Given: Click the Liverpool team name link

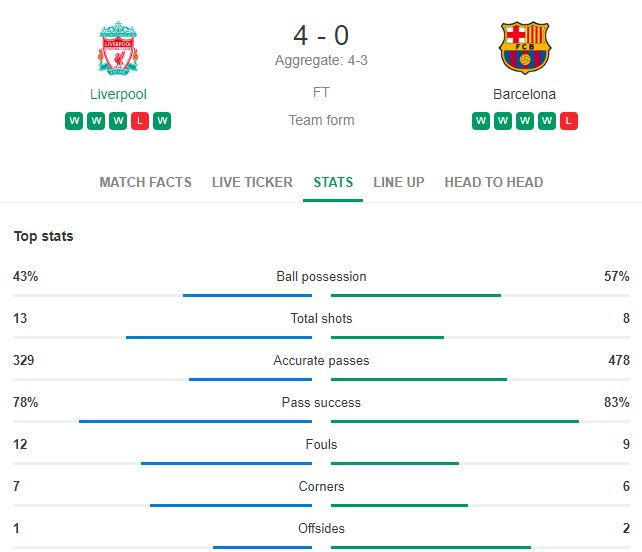Looking at the screenshot, I should tap(118, 94).
